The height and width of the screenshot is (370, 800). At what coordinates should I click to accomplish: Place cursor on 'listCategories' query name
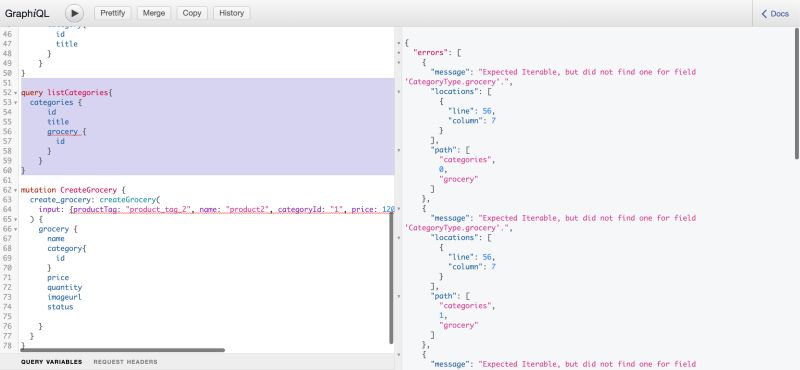coord(78,92)
